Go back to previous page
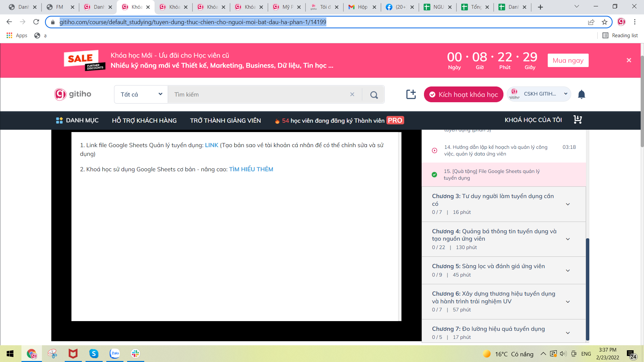644x362 pixels. [9, 22]
